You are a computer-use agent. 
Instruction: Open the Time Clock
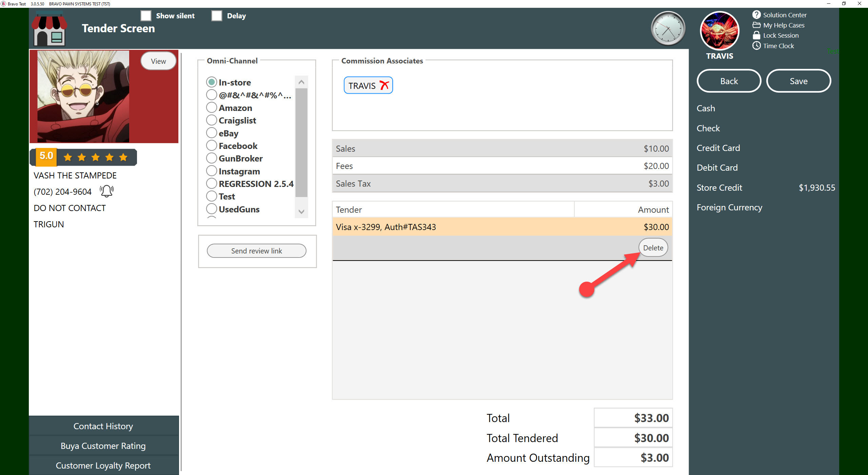click(x=756, y=45)
